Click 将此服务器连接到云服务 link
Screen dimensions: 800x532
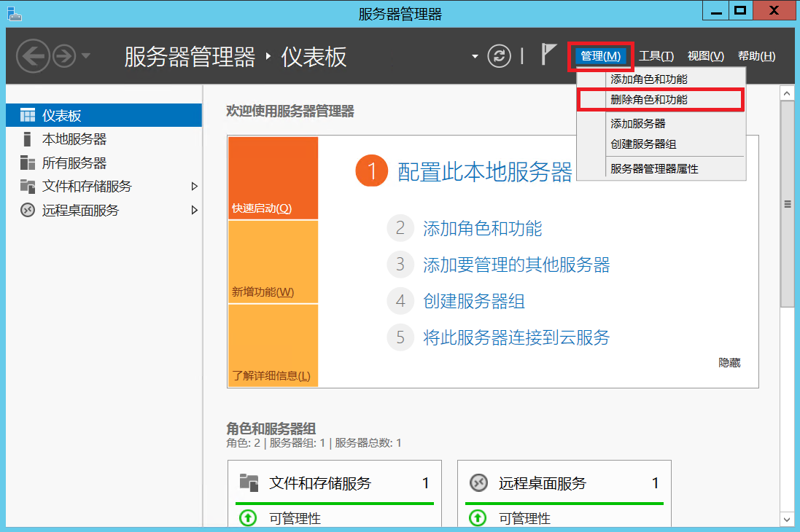click(x=516, y=337)
